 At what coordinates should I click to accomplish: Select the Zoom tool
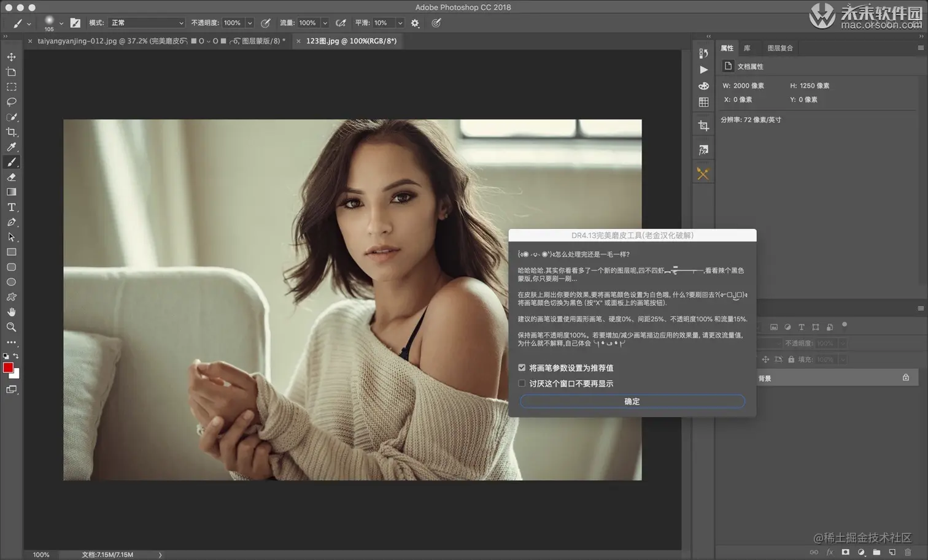(11, 327)
